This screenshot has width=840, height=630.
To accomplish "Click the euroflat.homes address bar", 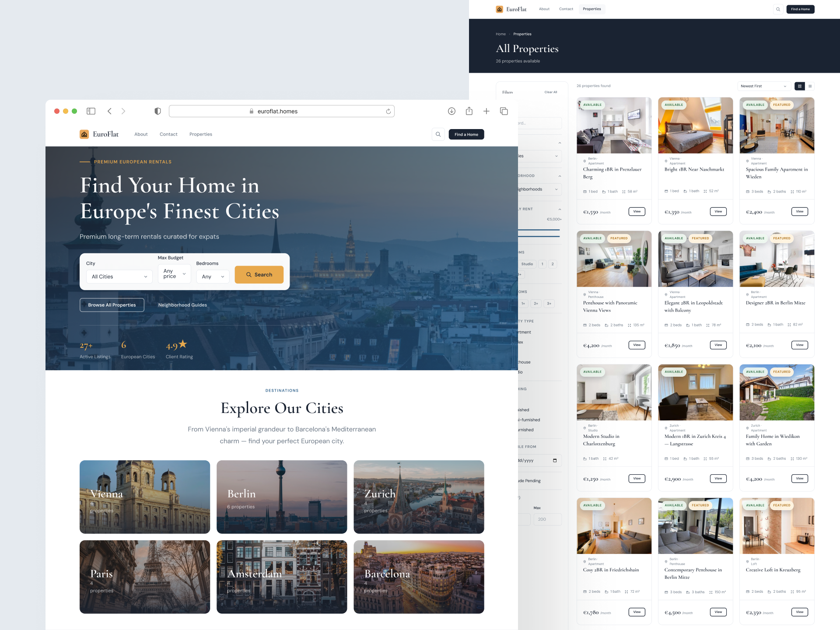I will (282, 111).
